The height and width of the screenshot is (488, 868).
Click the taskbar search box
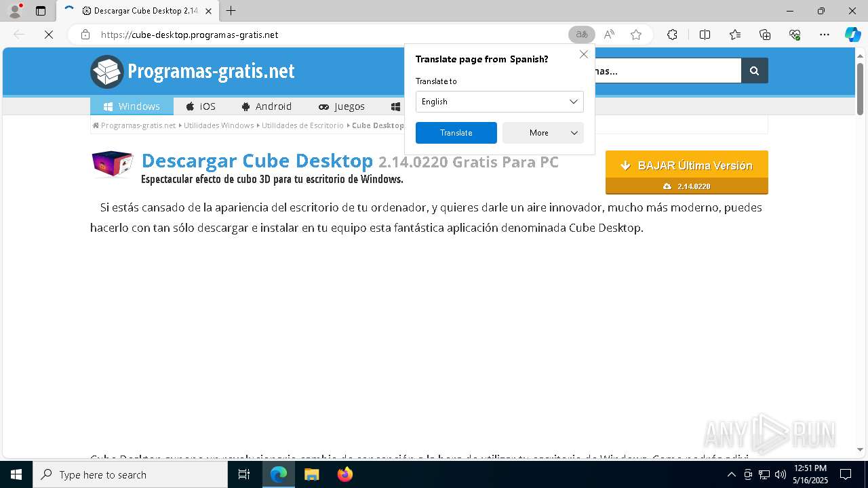[x=130, y=474]
